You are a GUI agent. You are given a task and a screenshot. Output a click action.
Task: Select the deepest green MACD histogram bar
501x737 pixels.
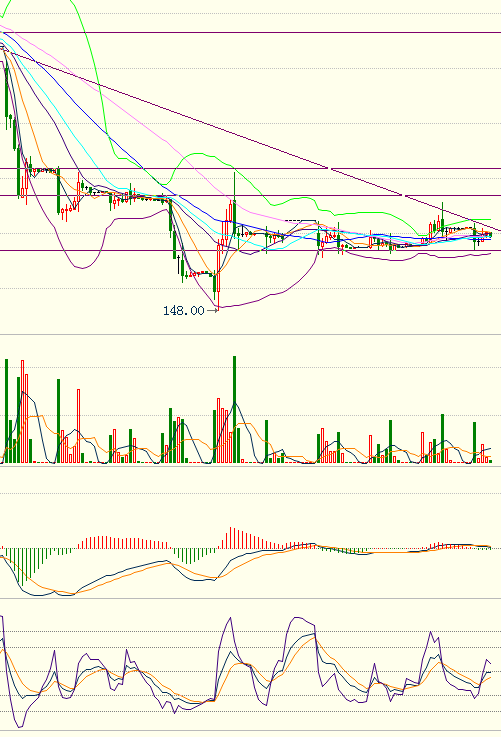pos(22,566)
